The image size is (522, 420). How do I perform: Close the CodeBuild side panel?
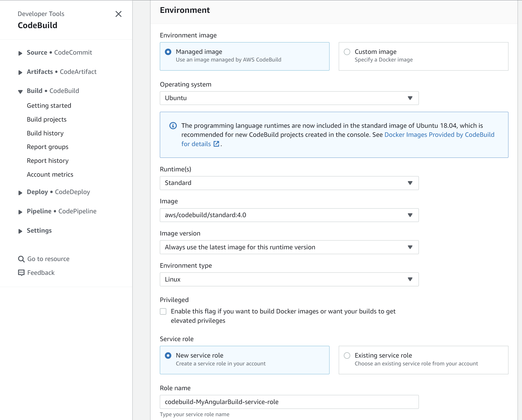pos(118,14)
